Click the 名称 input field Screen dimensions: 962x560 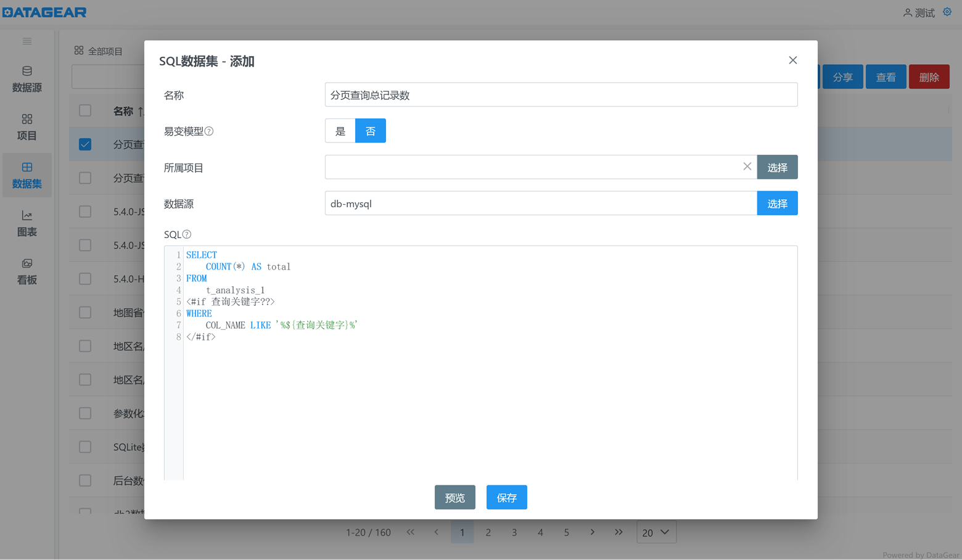(561, 94)
